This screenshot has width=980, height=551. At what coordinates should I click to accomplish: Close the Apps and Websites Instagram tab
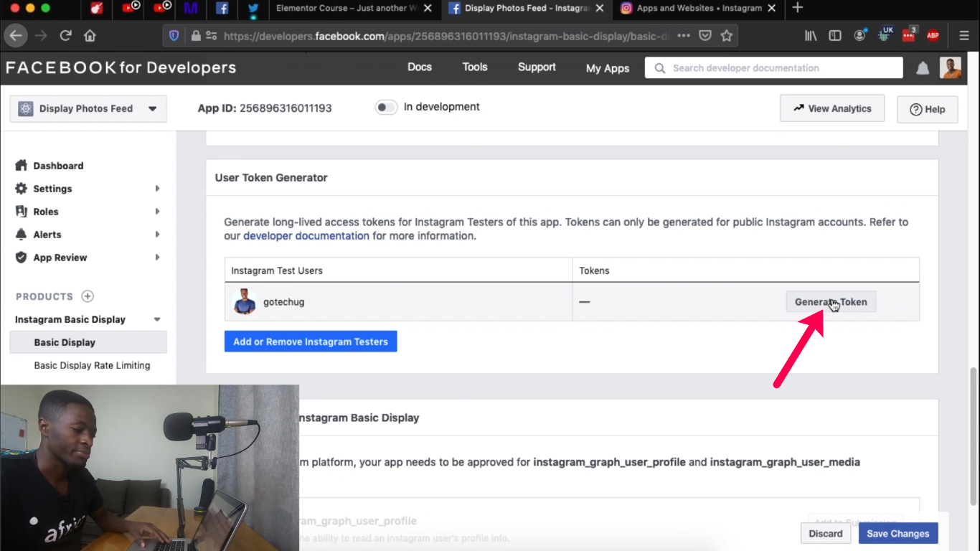click(772, 9)
